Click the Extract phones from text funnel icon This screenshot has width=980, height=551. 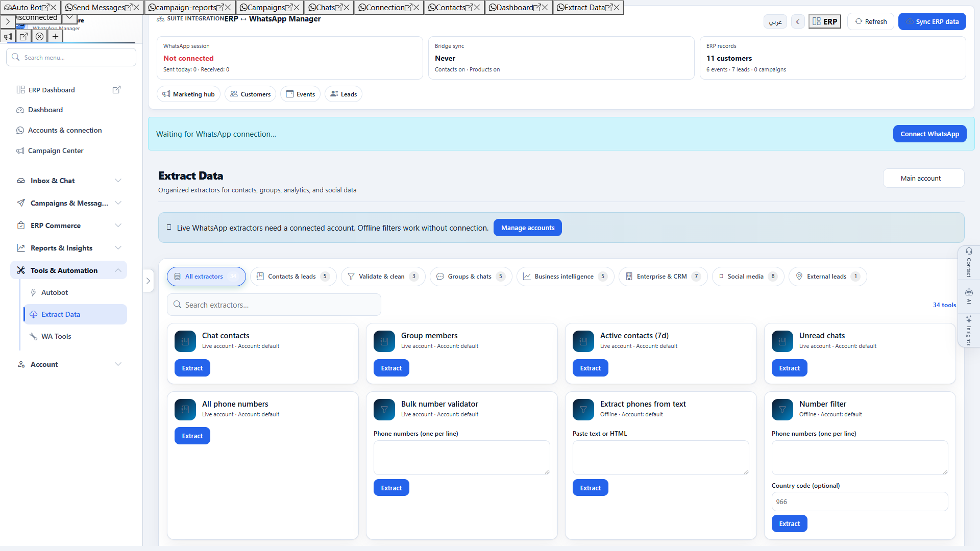click(x=583, y=410)
